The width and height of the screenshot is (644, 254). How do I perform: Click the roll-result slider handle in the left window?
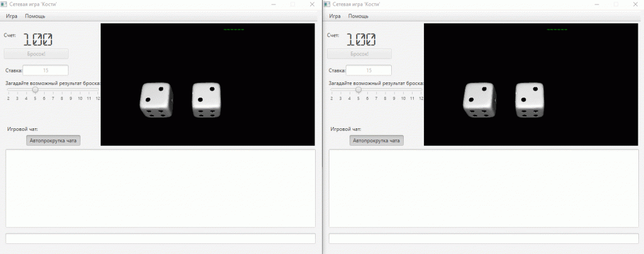35,90
